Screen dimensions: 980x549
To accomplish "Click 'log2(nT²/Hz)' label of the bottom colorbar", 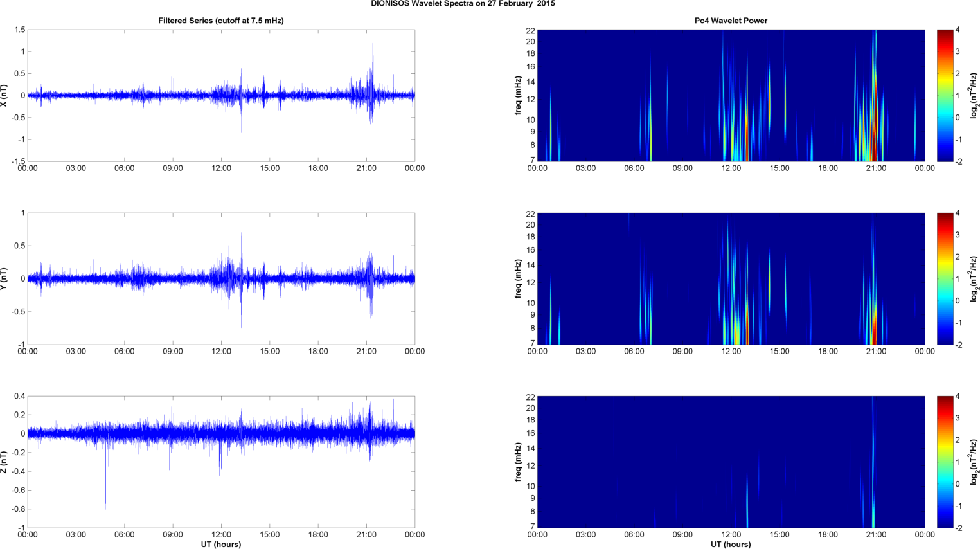I will pos(974,462).
